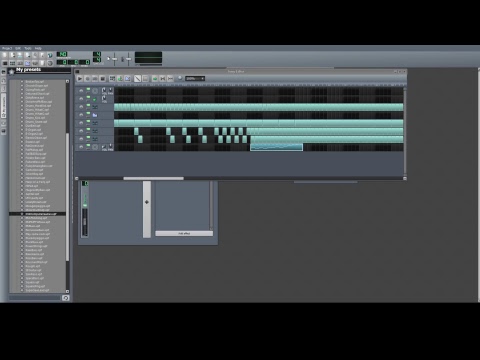The width and height of the screenshot is (480, 360).
Task: Open track operations gear of second track
Action: [81, 99]
